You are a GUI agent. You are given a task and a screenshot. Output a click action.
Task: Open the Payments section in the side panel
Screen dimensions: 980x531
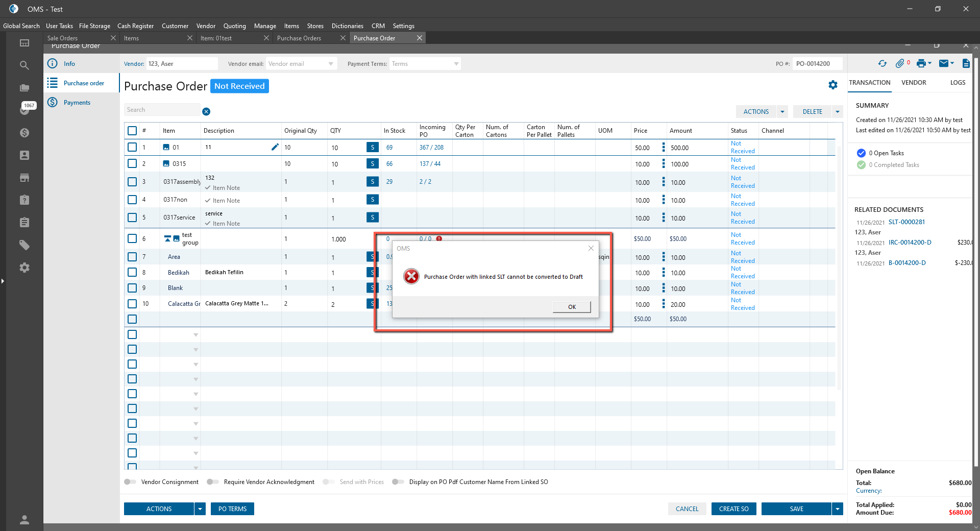coord(77,103)
